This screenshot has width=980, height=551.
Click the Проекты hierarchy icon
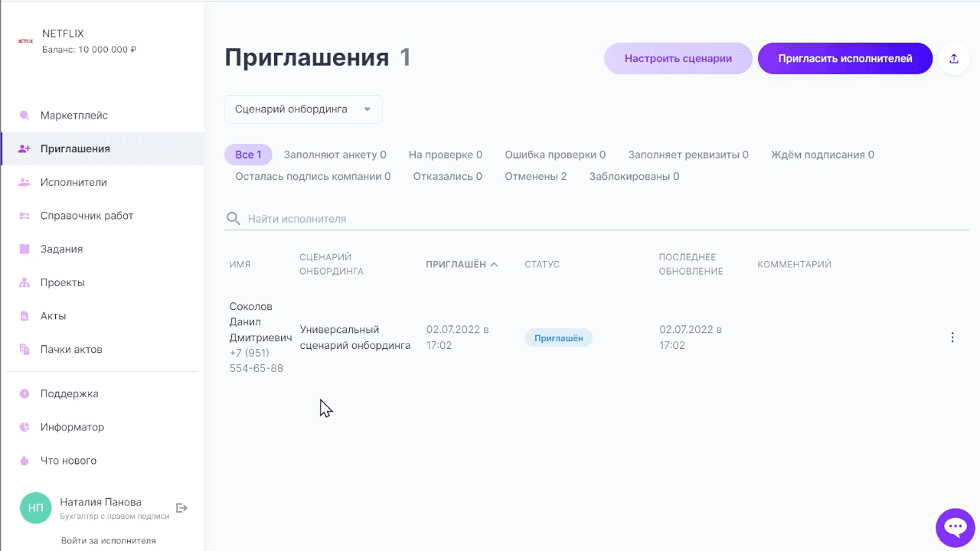click(24, 282)
